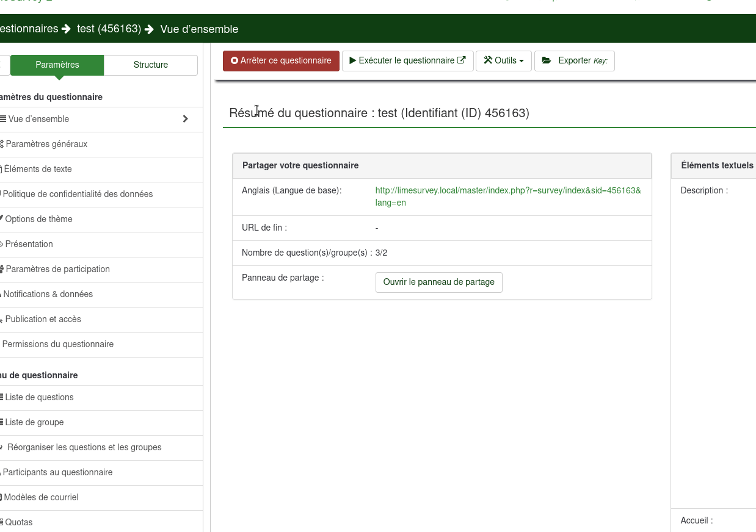This screenshot has height=532, width=756.
Task: Select Participants au questionnaire menu item
Action: point(57,472)
